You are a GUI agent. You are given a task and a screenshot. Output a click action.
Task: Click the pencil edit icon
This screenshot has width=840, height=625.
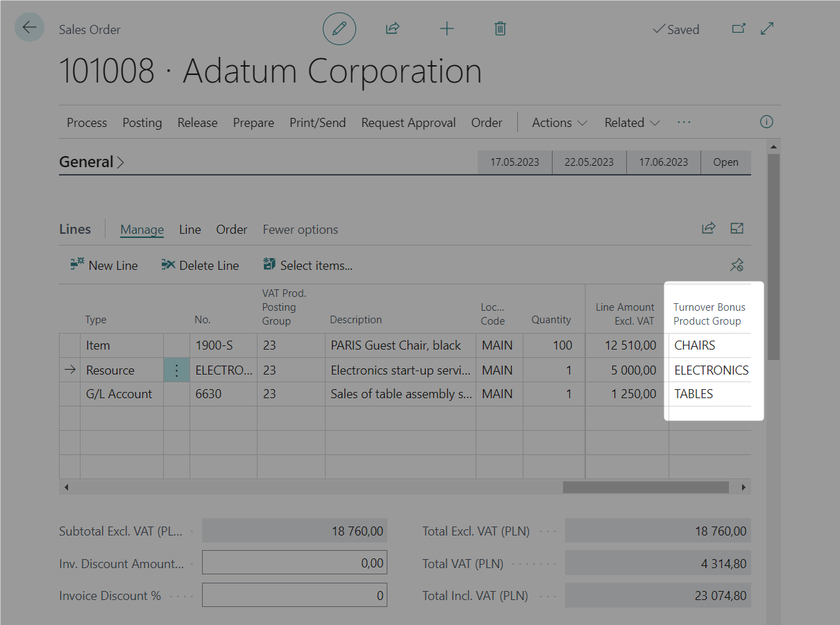339,29
